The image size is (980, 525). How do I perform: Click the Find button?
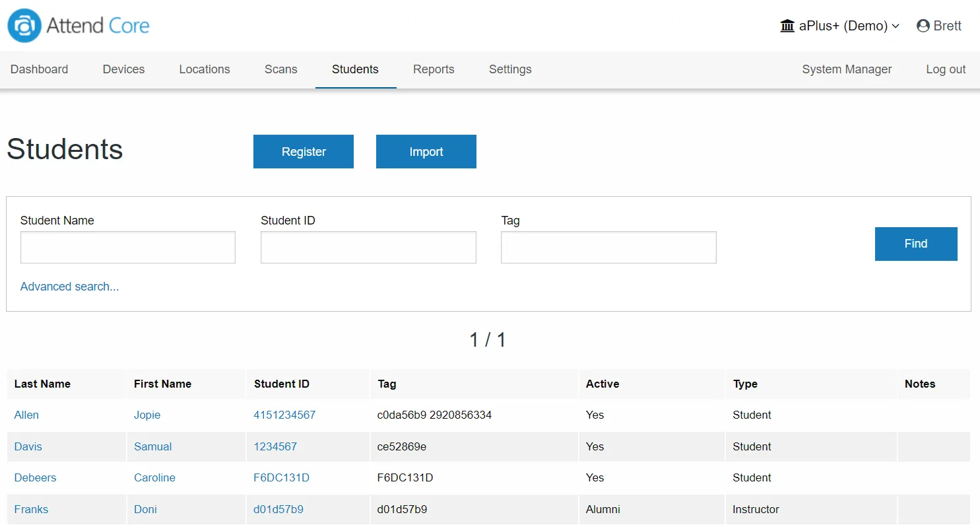point(916,244)
